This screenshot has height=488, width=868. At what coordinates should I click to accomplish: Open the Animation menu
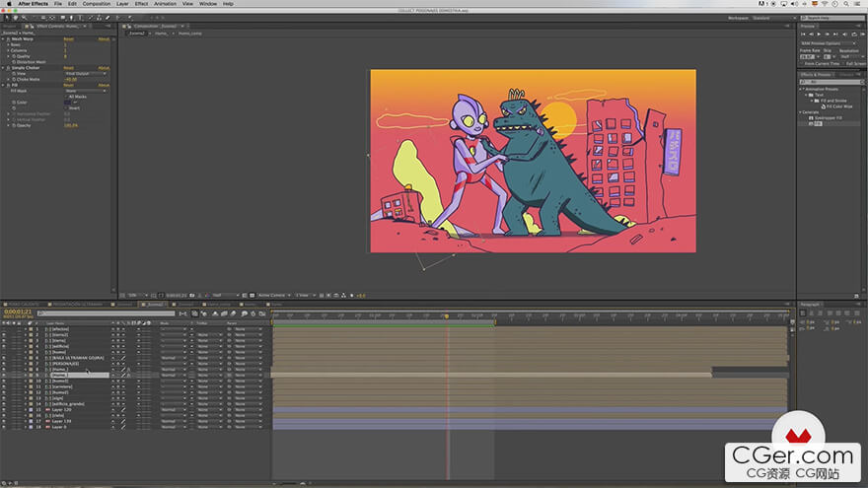(165, 4)
